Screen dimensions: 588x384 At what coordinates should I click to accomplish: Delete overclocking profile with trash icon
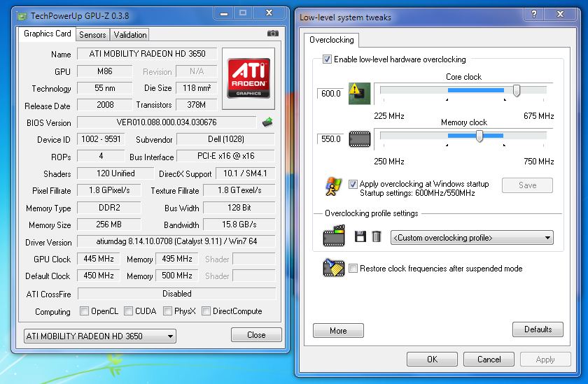[376, 236]
